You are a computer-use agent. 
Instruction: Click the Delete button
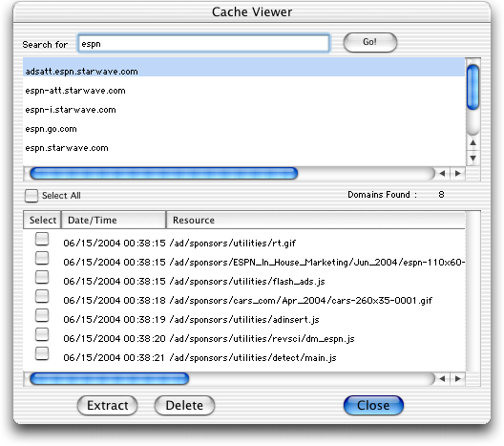184,406
